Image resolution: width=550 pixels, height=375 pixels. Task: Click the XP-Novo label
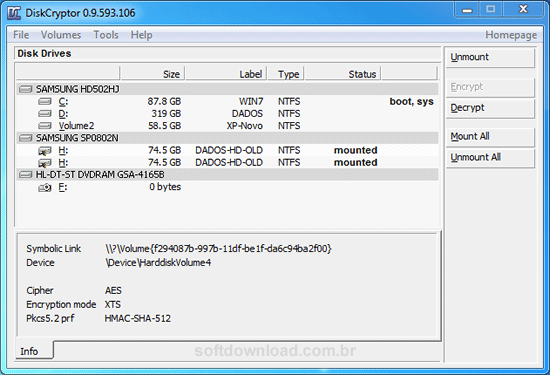point(244,126)
